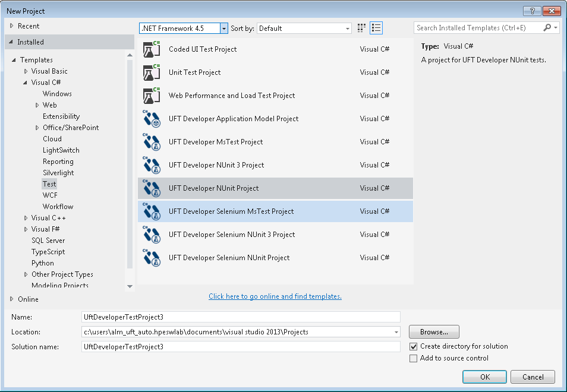The image size is (567, 392).
Task: Select the Silverlight template category
Action: 58,173
